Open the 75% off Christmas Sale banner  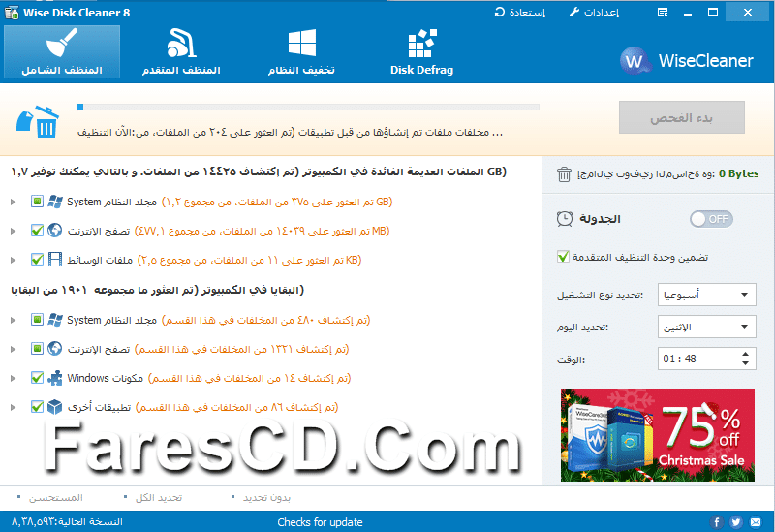click(x=658, y=435)
